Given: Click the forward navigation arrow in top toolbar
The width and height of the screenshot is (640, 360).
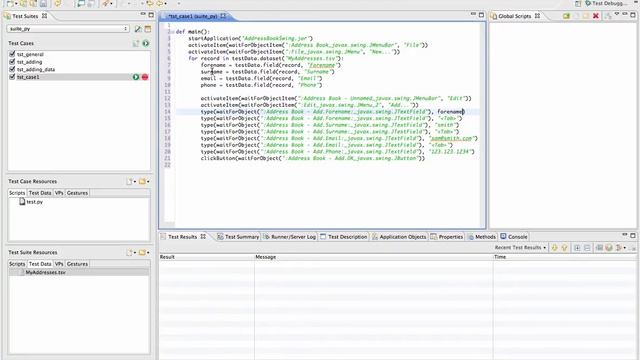Looking at the screenshot, I should click(x=160, y=4).
